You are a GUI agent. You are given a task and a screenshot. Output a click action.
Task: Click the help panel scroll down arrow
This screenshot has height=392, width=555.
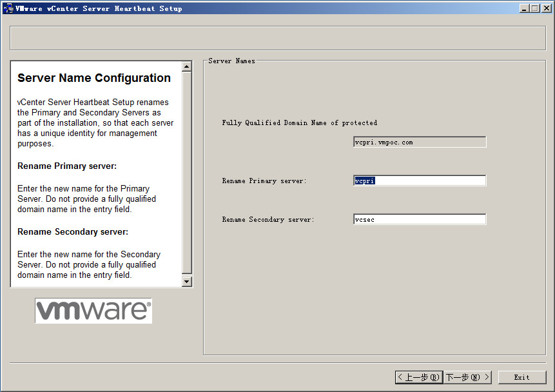[186, 282]
